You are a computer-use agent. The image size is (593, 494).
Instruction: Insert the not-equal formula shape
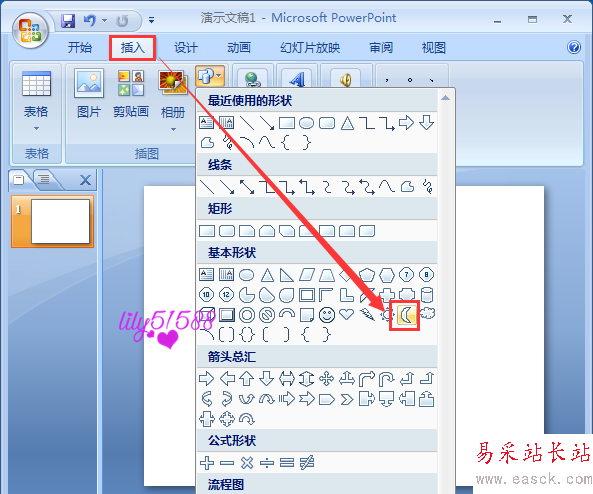[307, 463]
